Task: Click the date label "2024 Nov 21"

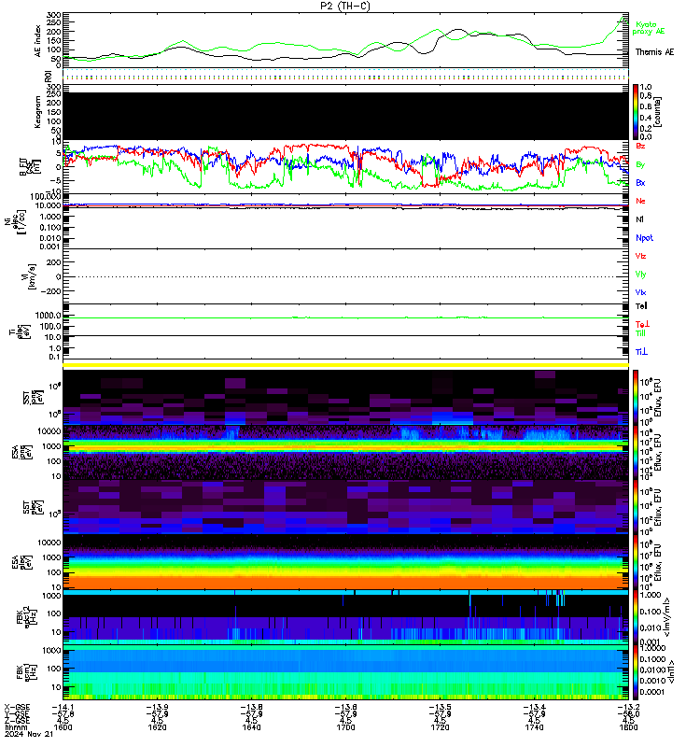Action: 29,734
